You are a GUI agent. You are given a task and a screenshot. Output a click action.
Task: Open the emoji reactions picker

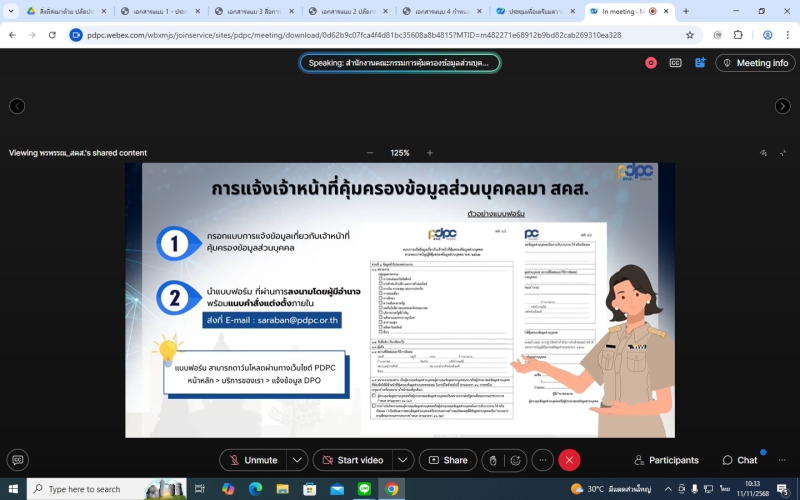(x=515, y=460)
